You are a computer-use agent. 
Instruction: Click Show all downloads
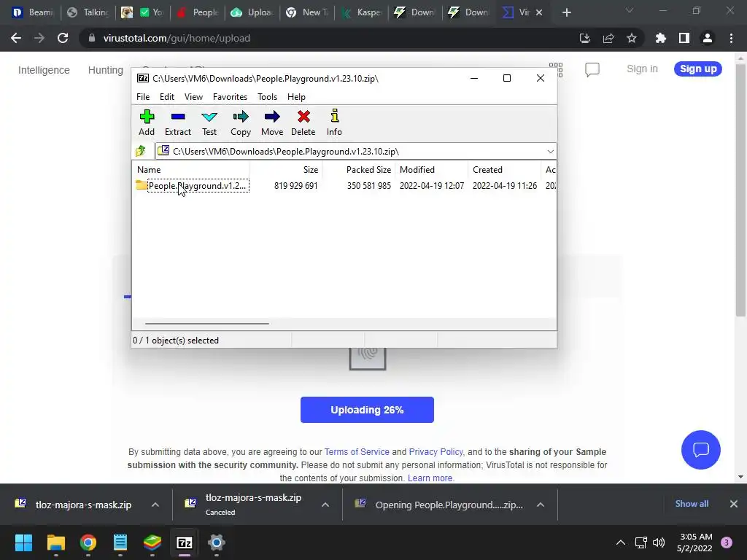pyautogui.click(x=692, y=504)
